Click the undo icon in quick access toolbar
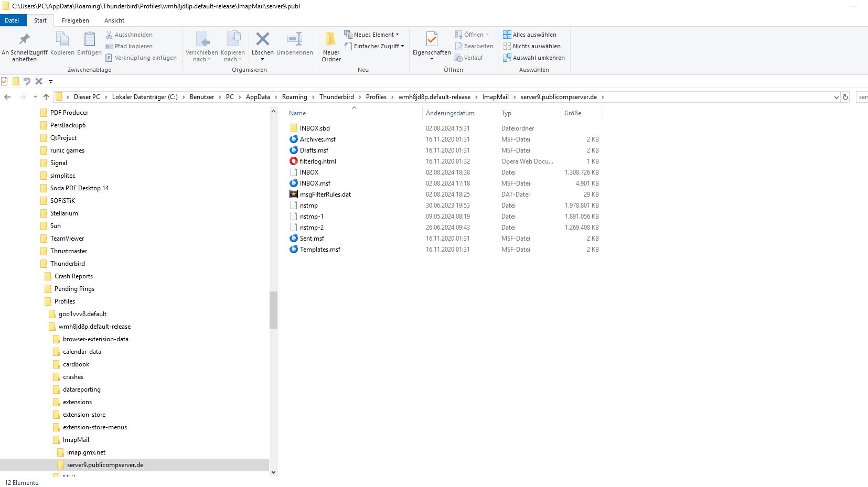This screenshot has height=487, width=868. tap(27, 81)
